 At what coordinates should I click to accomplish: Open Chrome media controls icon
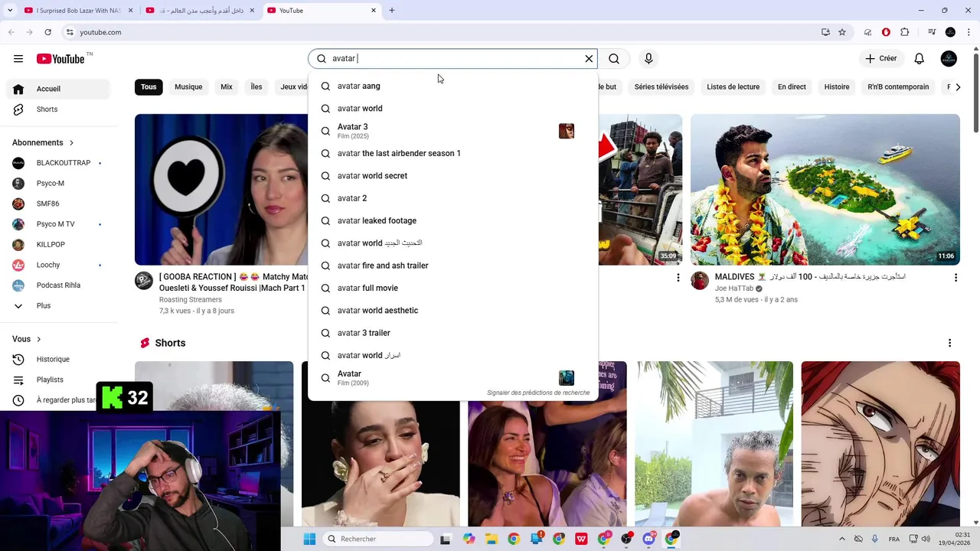point(932,32)
